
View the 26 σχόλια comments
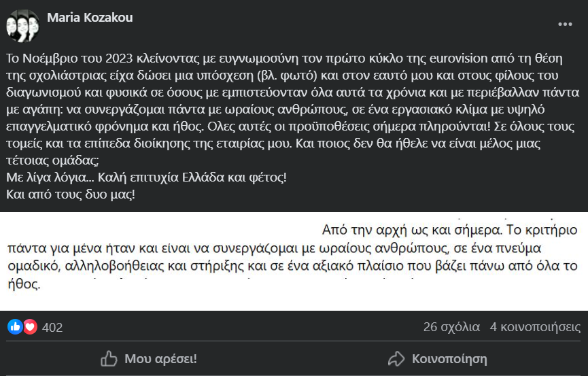451,327
